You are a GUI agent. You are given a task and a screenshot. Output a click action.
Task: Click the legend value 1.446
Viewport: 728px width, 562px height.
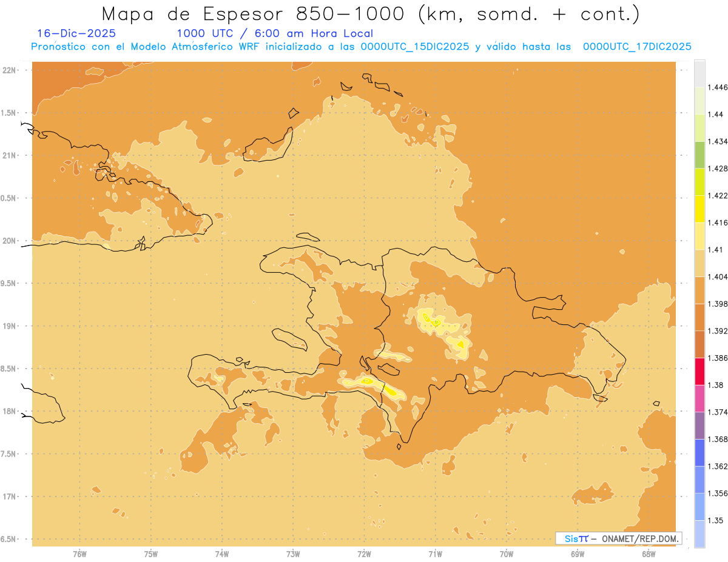click(x=718, y=87)
